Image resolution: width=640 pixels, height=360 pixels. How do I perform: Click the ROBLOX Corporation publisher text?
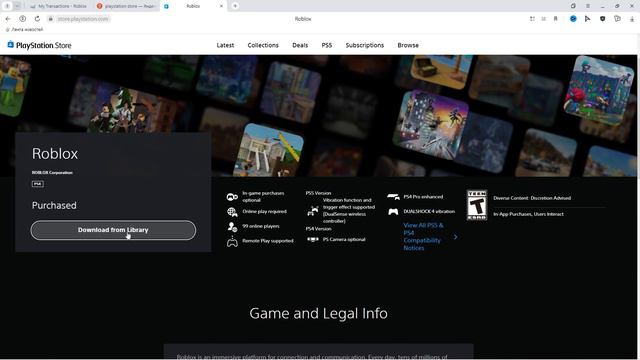(52, 172)
